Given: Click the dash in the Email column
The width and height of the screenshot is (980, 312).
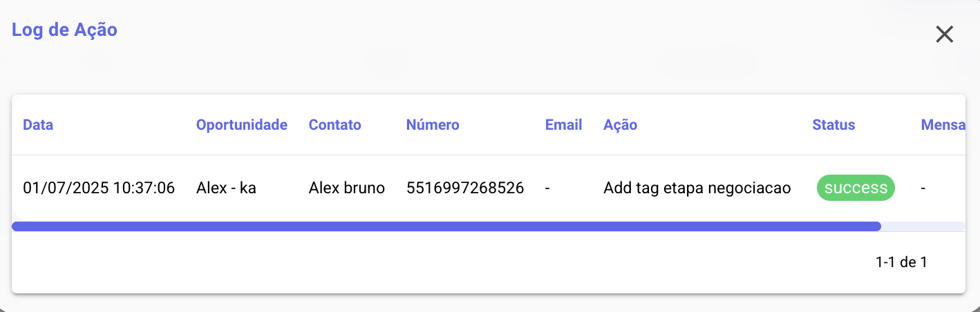Looking at the screenshot, I should click(547, 188).
